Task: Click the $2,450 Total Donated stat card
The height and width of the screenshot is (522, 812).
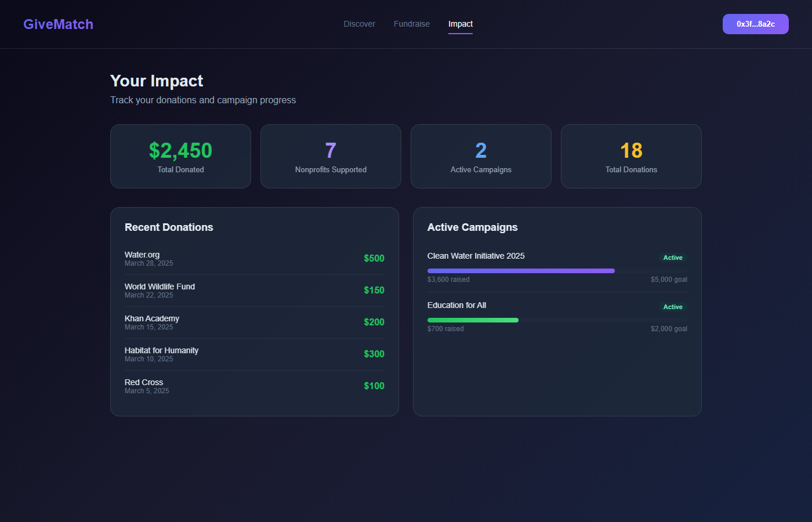Action: pos(180,156)
